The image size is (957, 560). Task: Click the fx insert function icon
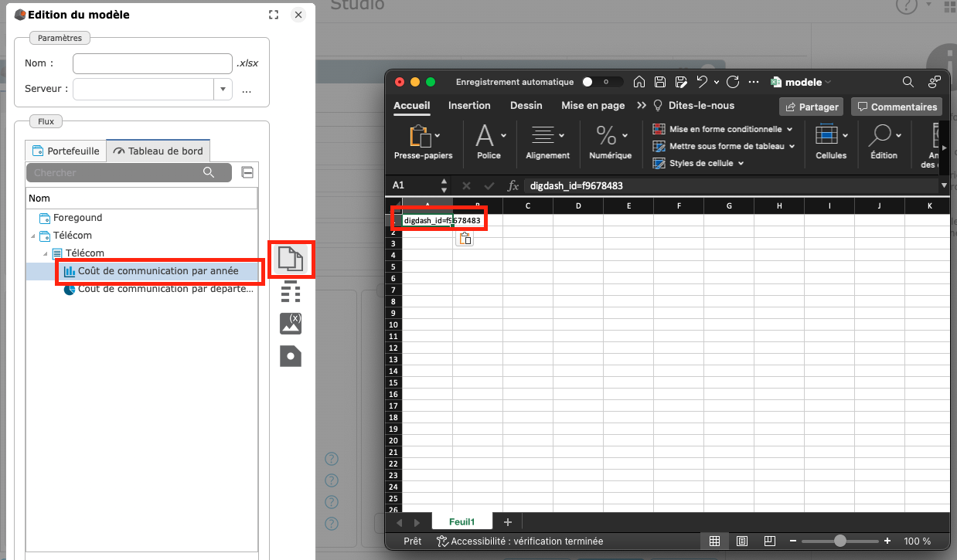click(513, 185)
